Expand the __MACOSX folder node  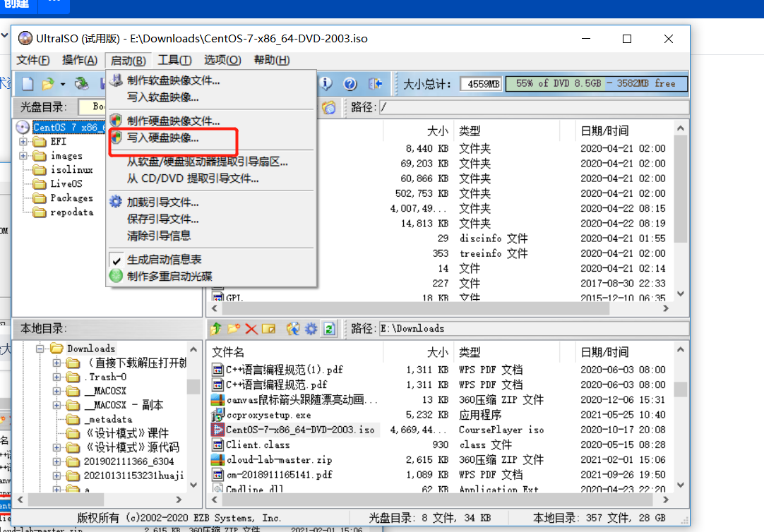(x=57, y=392)
